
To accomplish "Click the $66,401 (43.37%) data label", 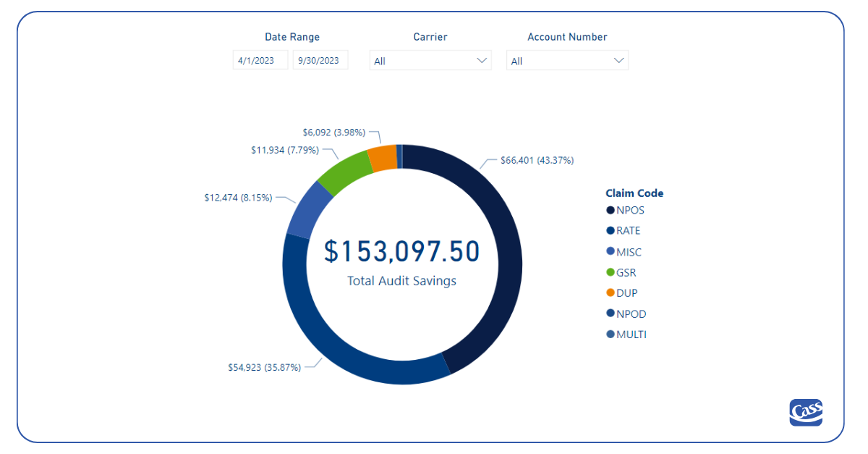I will coord(537,160).
